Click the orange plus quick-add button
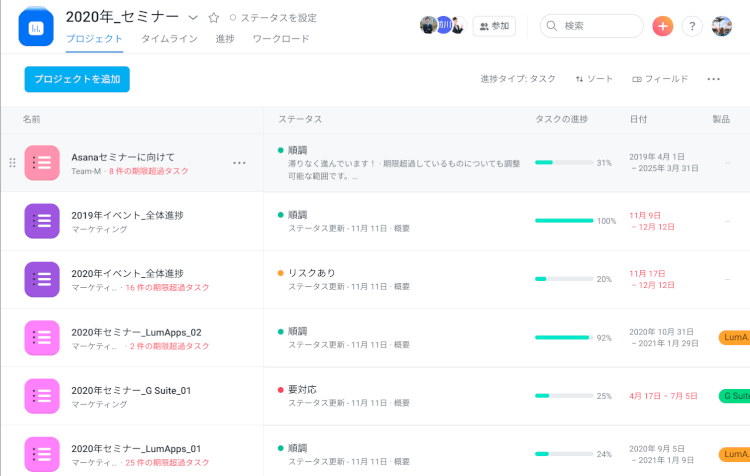 (x=662, y=26)
